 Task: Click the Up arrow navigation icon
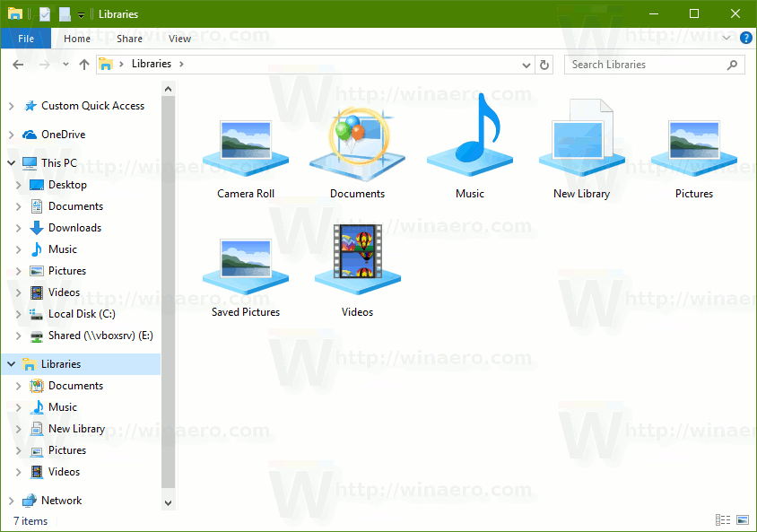84,64
